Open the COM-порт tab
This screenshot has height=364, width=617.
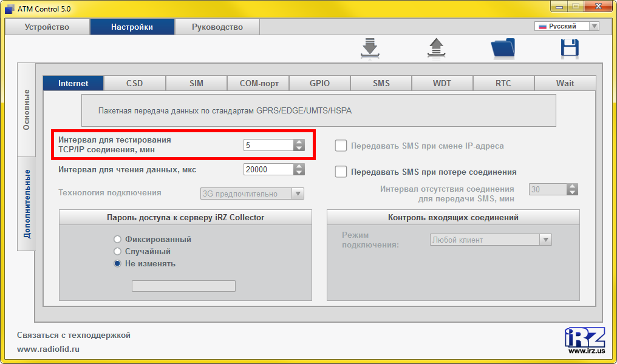(x=258, y=83)
